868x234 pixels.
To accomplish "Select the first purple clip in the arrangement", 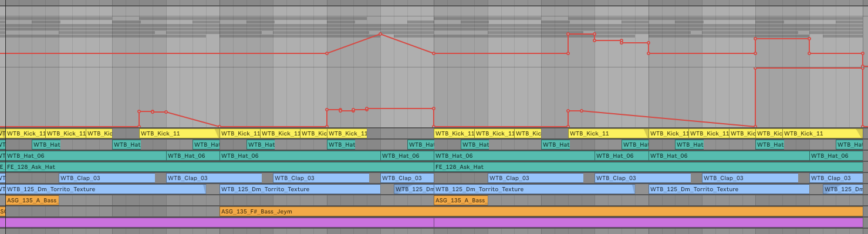I will point(219,223).
